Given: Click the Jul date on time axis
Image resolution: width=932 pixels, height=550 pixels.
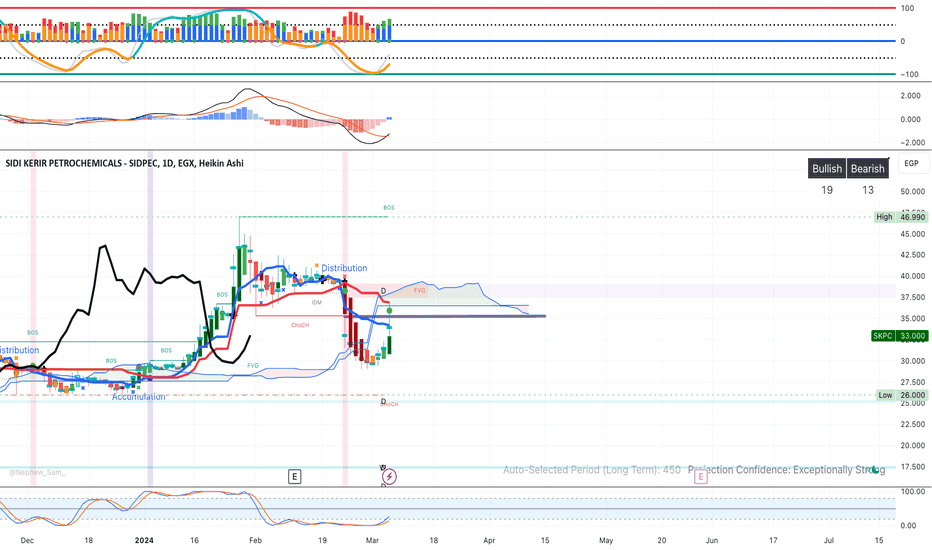Looking at the screenshot, I should pyautogui.click(x=829, y=540).
